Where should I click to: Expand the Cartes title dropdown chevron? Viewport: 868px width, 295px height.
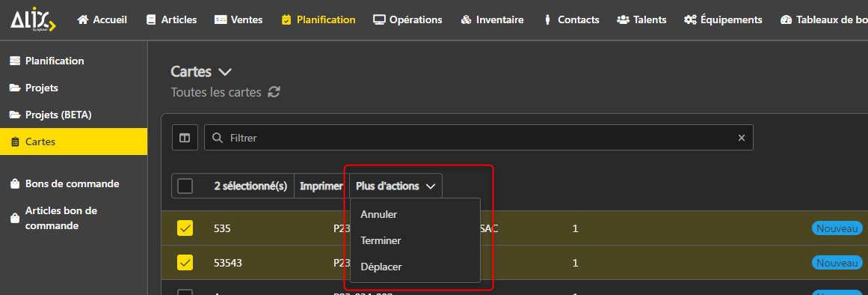tap(225, 72)
